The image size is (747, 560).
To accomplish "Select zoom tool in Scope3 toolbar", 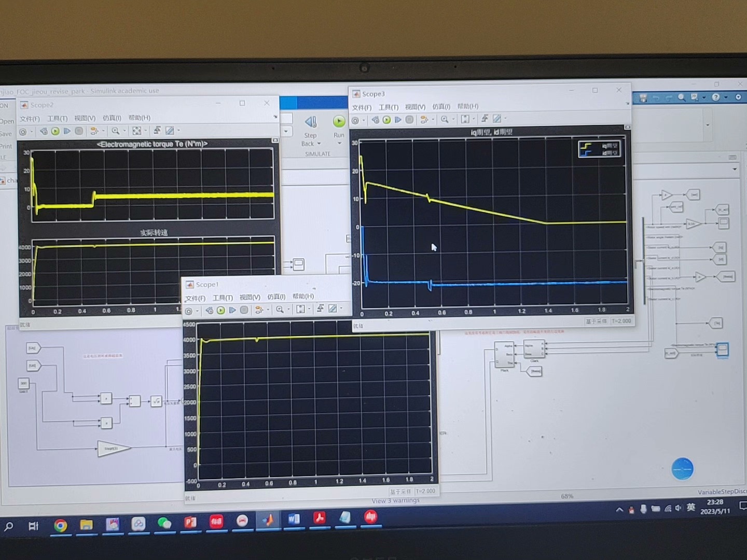I will [445, 119].
